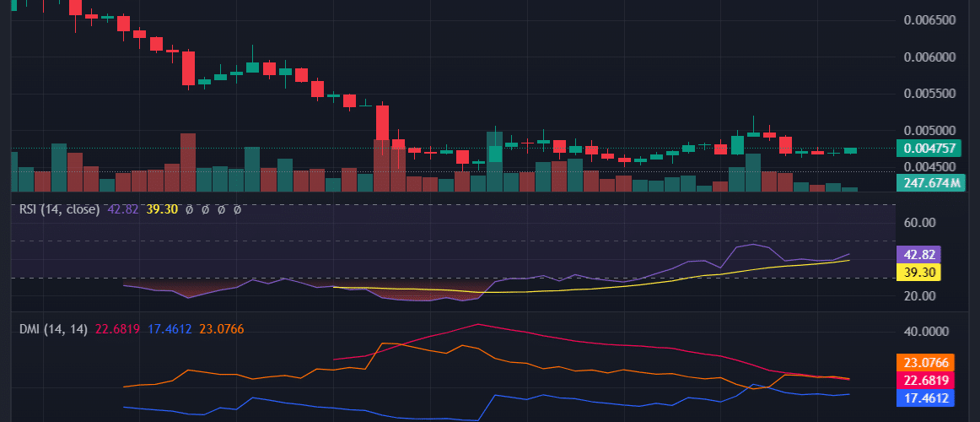
Task: Click the 0.006500 price axis label
Action: pos(929,20)
